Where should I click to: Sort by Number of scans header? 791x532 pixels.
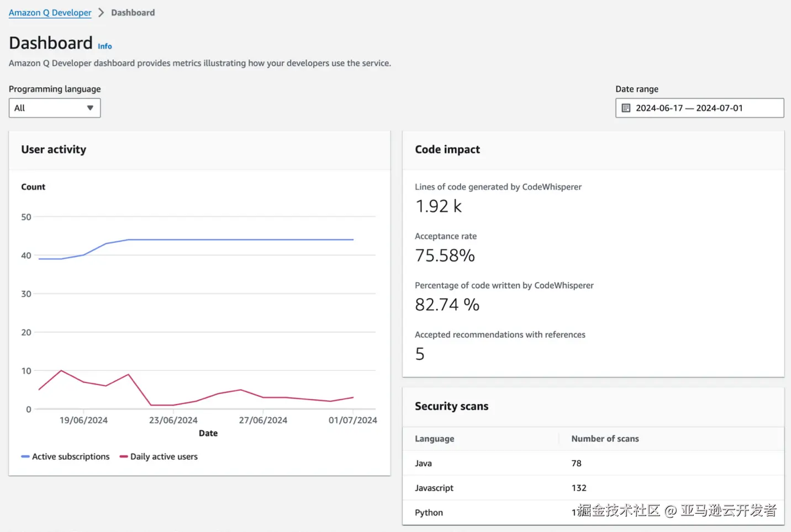605,439
